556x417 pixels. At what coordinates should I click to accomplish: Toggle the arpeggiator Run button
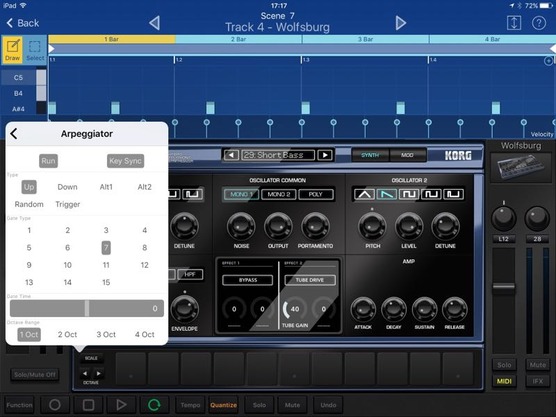tap(48, 161)
